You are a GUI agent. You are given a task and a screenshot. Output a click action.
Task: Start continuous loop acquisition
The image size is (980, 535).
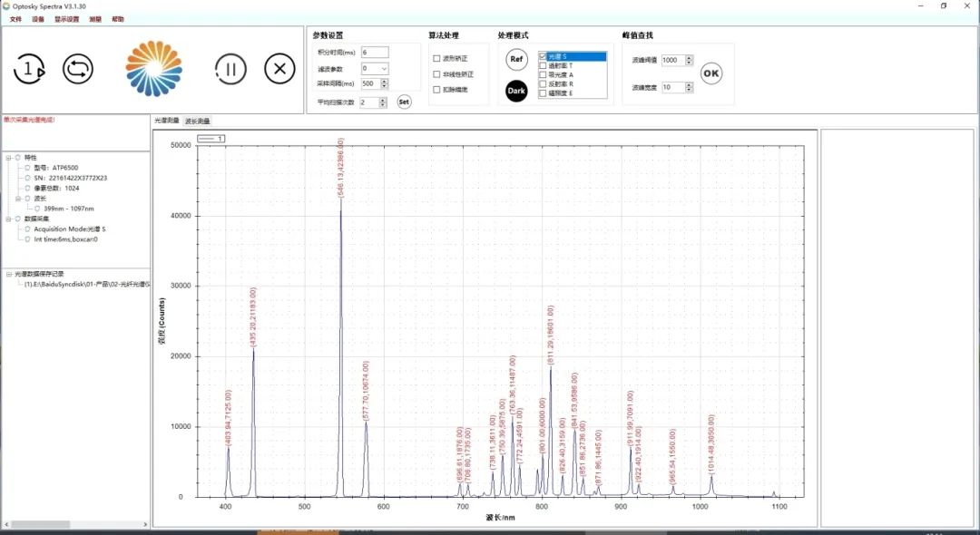(x=78, y=69)
